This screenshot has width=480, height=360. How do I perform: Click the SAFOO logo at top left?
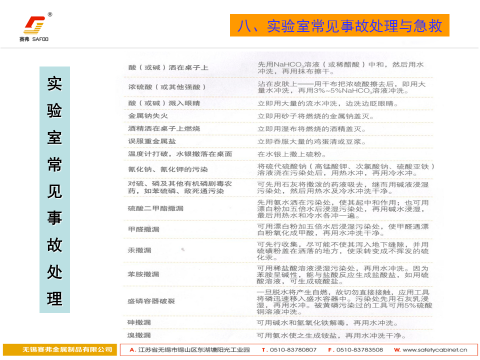[x=34, y=29]
